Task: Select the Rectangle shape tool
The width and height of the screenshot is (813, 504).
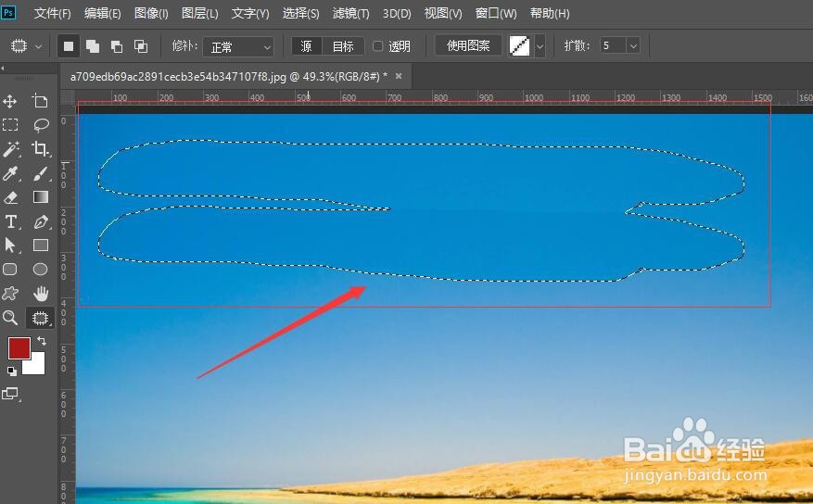Action: point(41,245)
